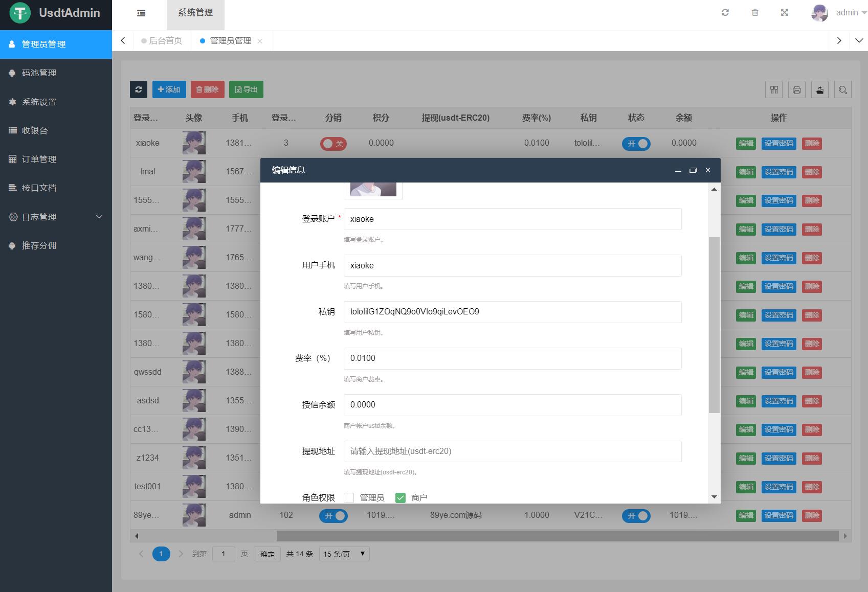Click the pagination 确定 button
Screen dimensions: 868x592
268,554
